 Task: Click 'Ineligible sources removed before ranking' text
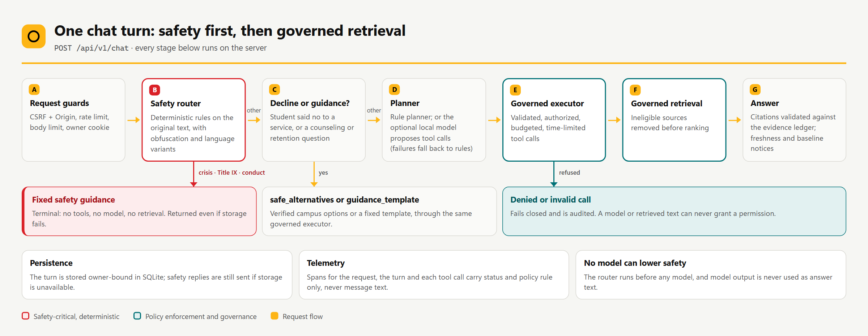point(670,123)
